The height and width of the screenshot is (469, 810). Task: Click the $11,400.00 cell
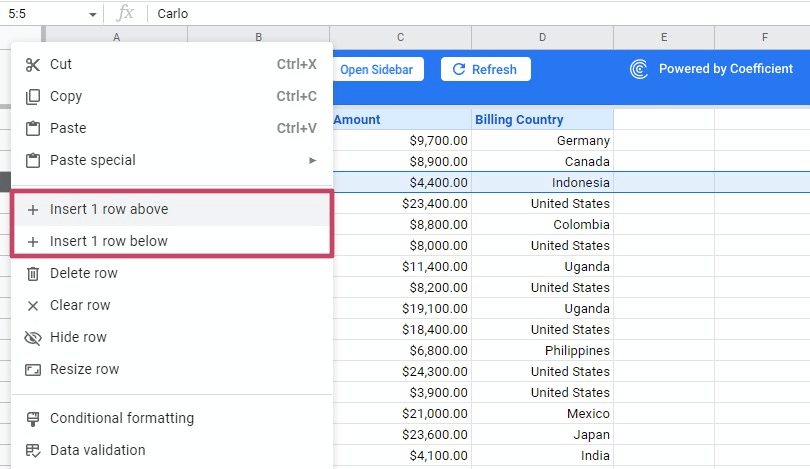coord(402,267)
